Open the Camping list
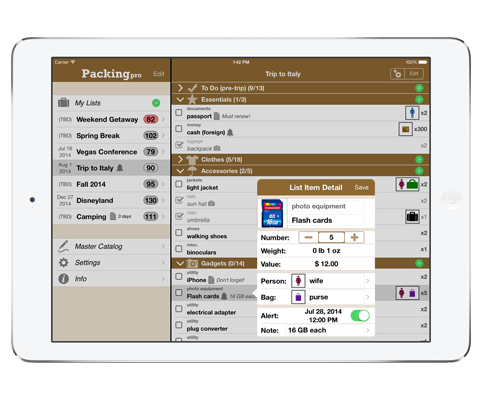 [x=111, y=217]
